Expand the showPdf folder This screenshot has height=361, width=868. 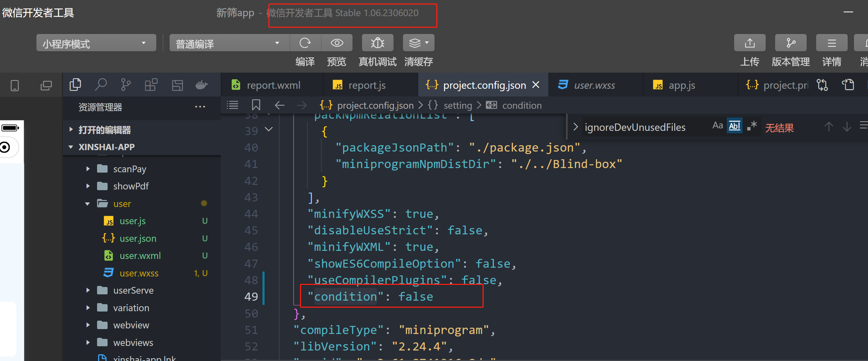point(88,186)
